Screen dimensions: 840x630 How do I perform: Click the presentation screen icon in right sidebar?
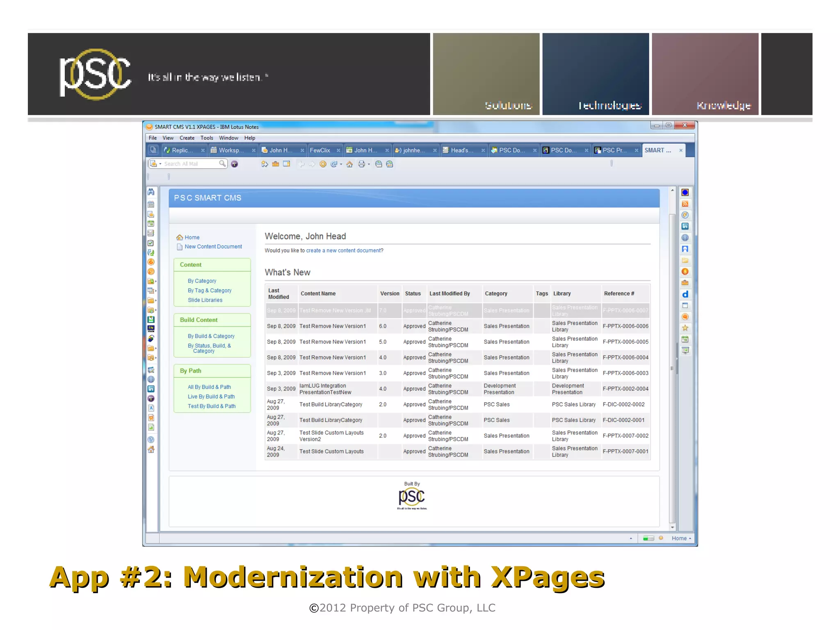point(685,350)
